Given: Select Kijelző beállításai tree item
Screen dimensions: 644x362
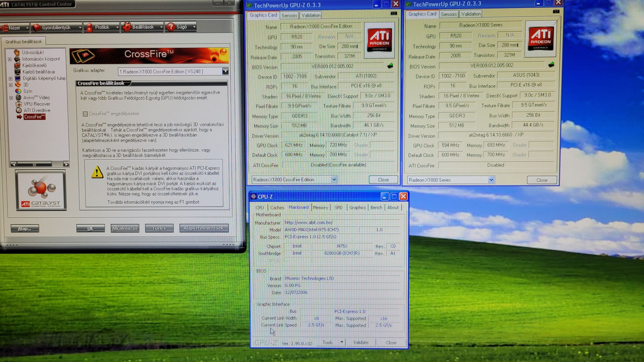Looking at the screenshot, I should pos(39,72).
